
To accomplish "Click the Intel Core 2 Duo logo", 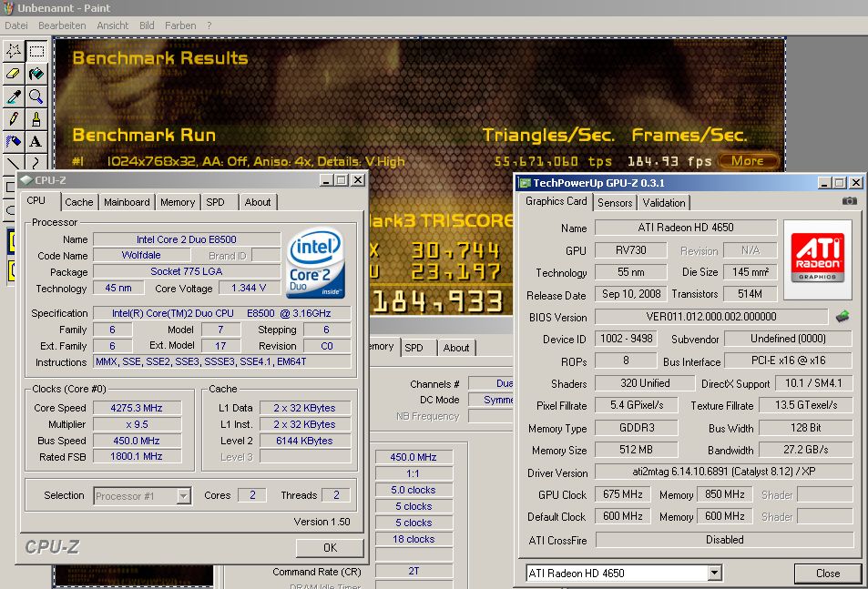I will coord(317,263).
